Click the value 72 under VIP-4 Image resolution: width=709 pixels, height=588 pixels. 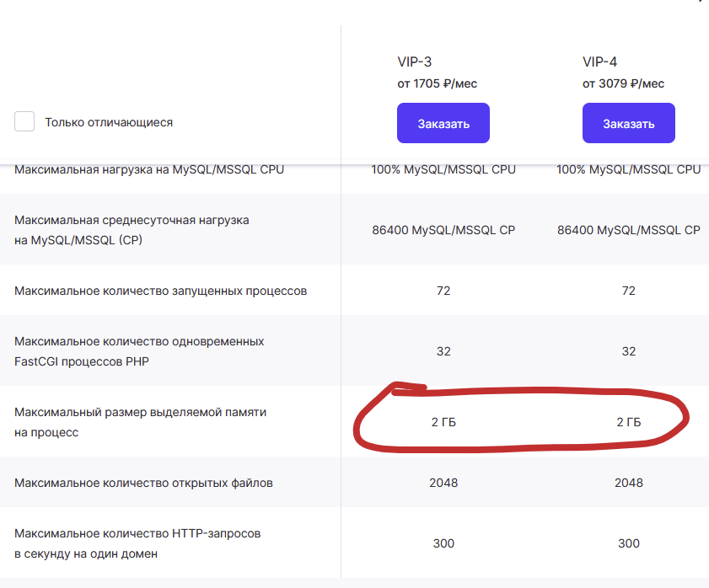click(628, 291)
